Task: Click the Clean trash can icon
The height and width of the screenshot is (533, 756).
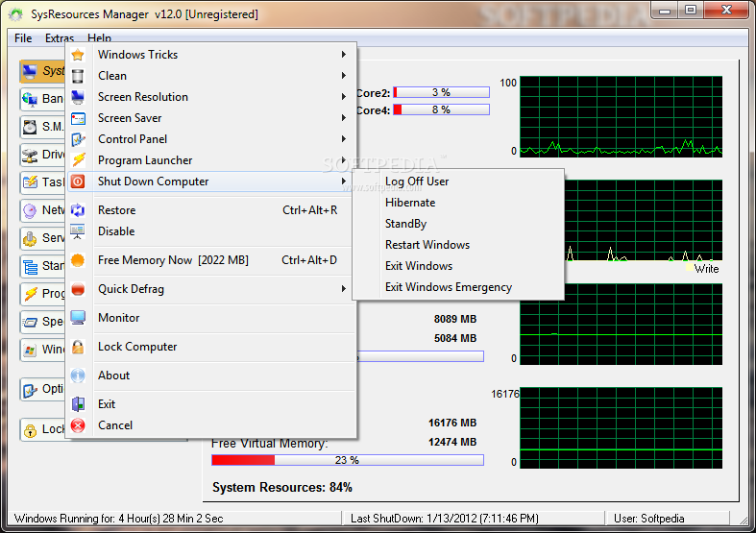Action: coord(78,76)
